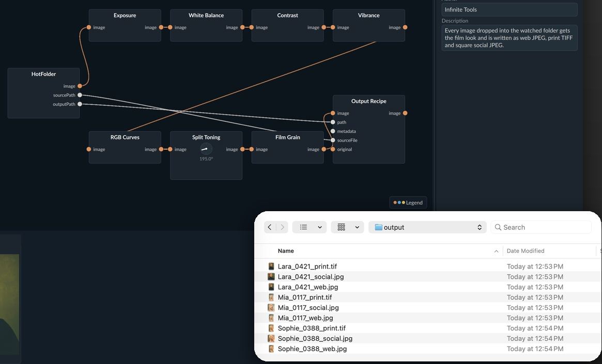Click the Output Recipe original input port
This screenshot has height=364, width=602.
333,149
